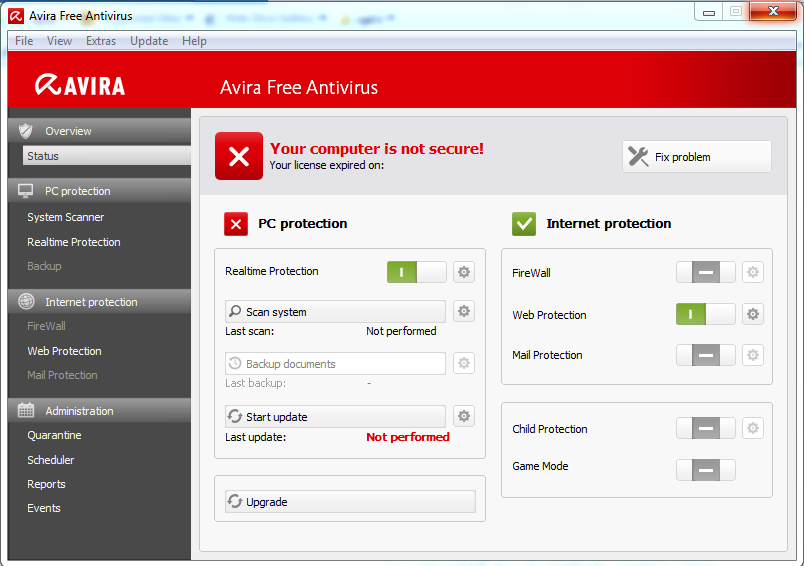Click the Scan system button
This screenshot has width=804, height=566.
pos(335,312)
